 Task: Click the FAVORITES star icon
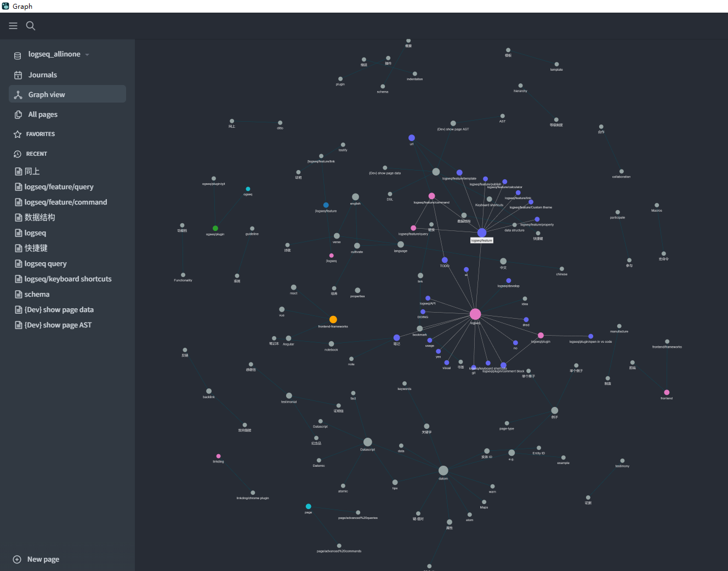pos(18,134)
